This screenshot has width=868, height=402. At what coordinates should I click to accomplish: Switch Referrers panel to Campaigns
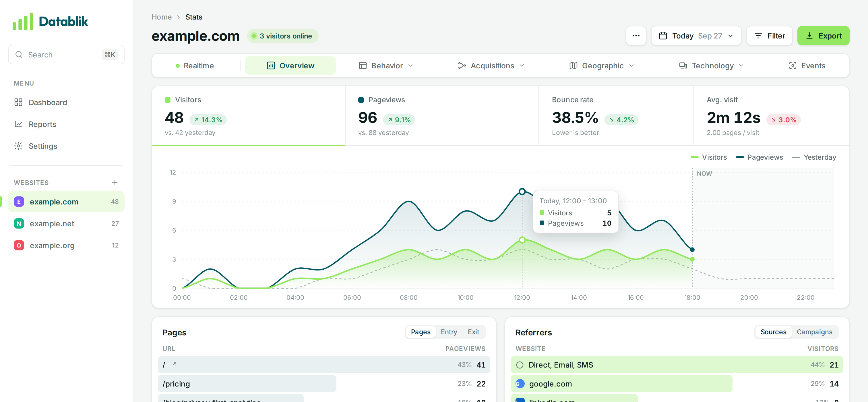point(814,332)
